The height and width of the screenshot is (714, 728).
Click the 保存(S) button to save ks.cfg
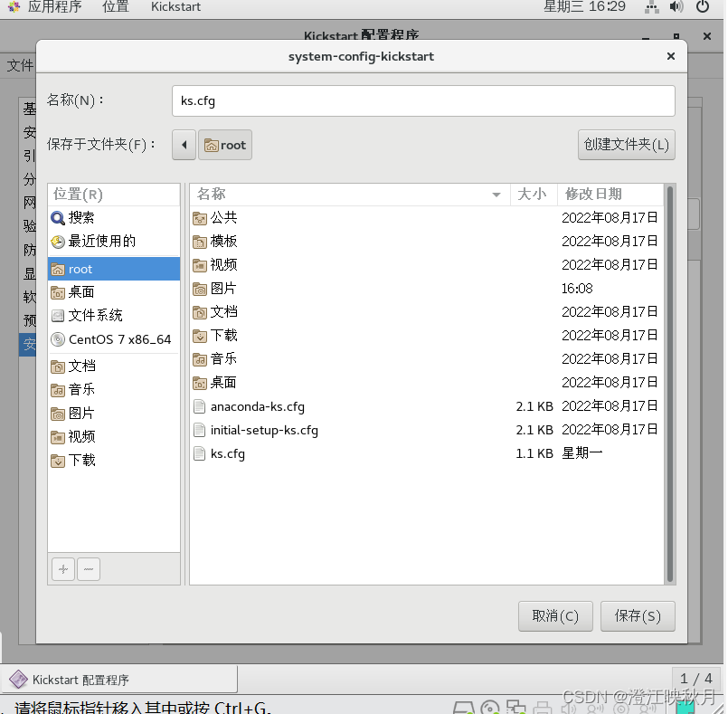click(637, 616)
